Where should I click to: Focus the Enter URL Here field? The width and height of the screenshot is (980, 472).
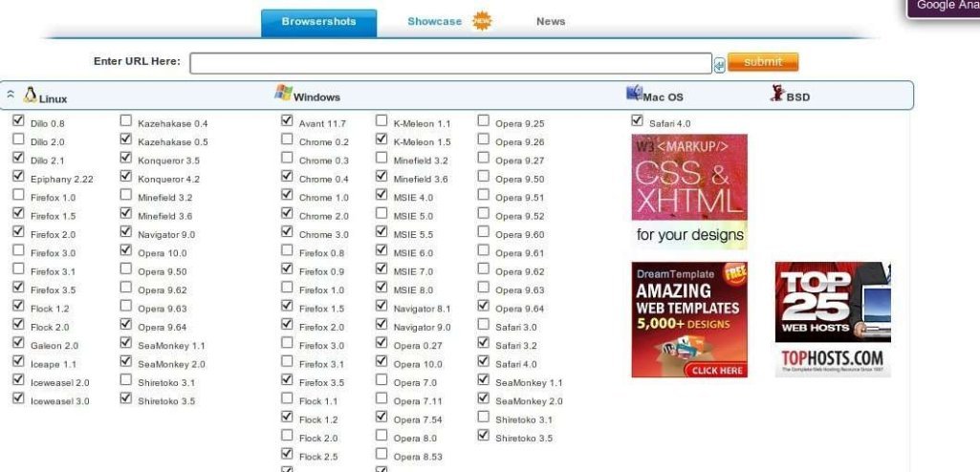click(450, 63)
